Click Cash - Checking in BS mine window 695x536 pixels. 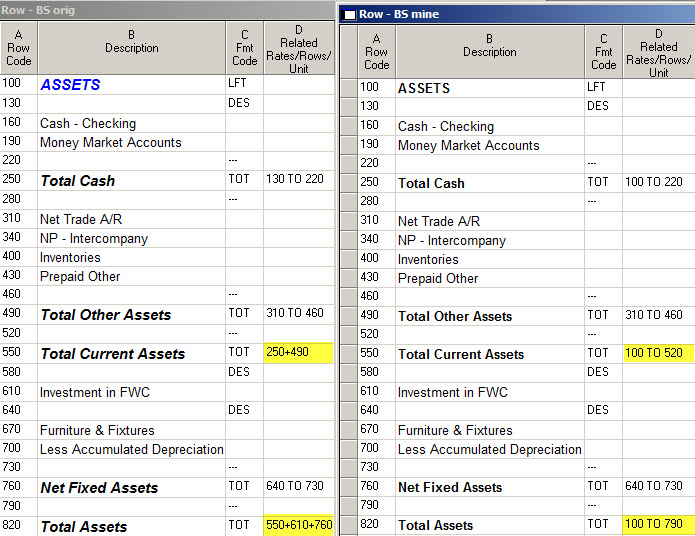[446, 126]
